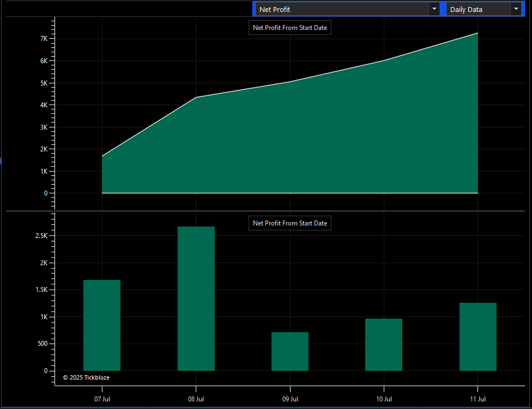
Task: Click the Net Profit combo box field
Action: coord(347,9)
